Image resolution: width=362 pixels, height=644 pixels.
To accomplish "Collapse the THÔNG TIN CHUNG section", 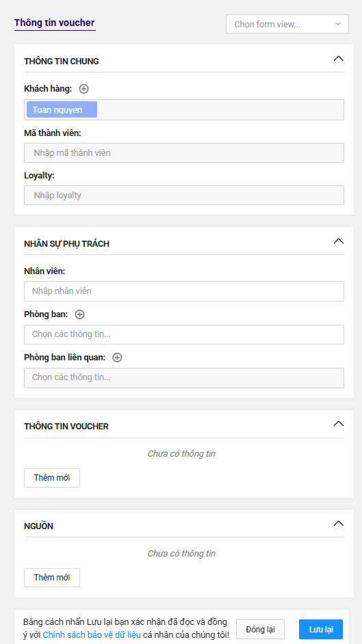I will [338, 59].
